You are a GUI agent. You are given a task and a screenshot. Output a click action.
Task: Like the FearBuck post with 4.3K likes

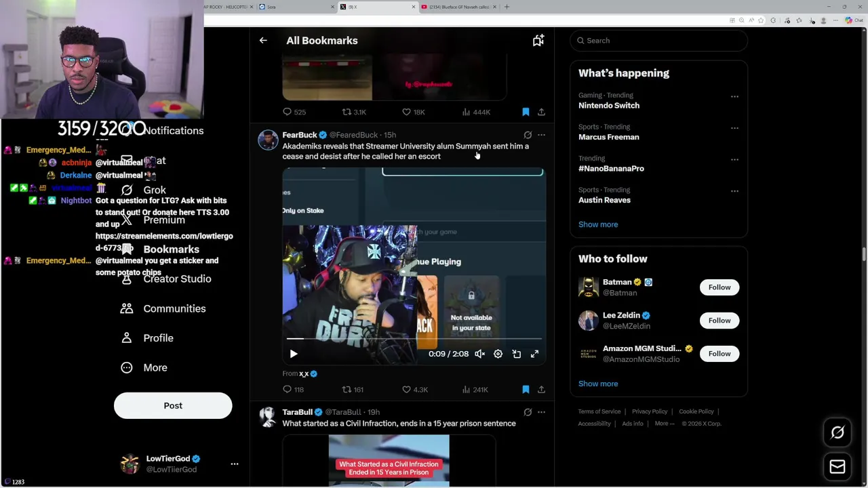(415, 390)
